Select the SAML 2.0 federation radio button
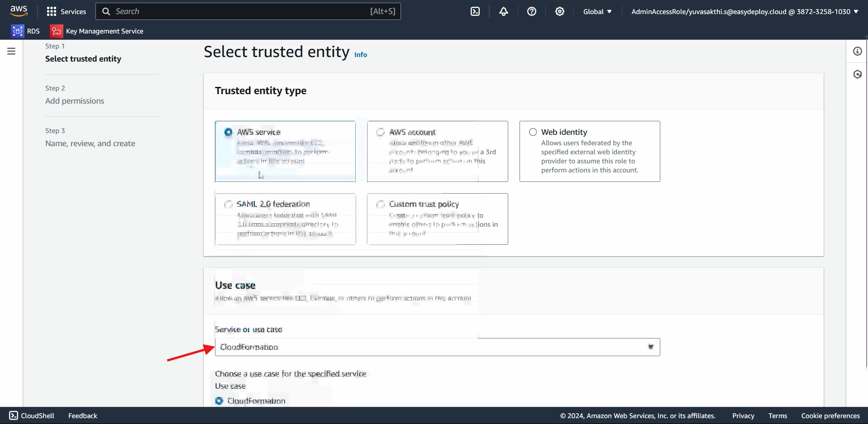Viewport: 868px width, 424px height. coord(229,205)
